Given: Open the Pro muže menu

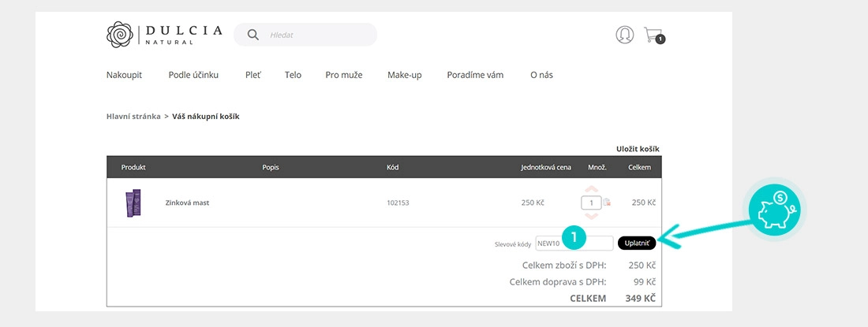Looking at the screenshot, I should 344,75.
